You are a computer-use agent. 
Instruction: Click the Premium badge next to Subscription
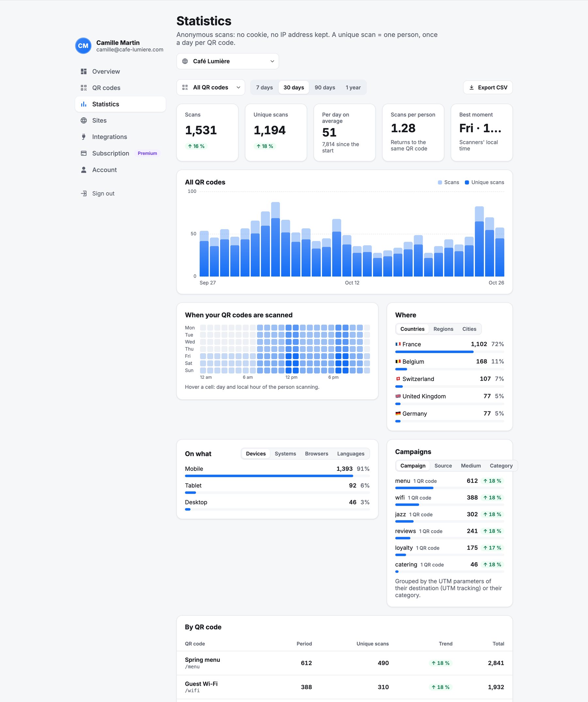[147, 153]
